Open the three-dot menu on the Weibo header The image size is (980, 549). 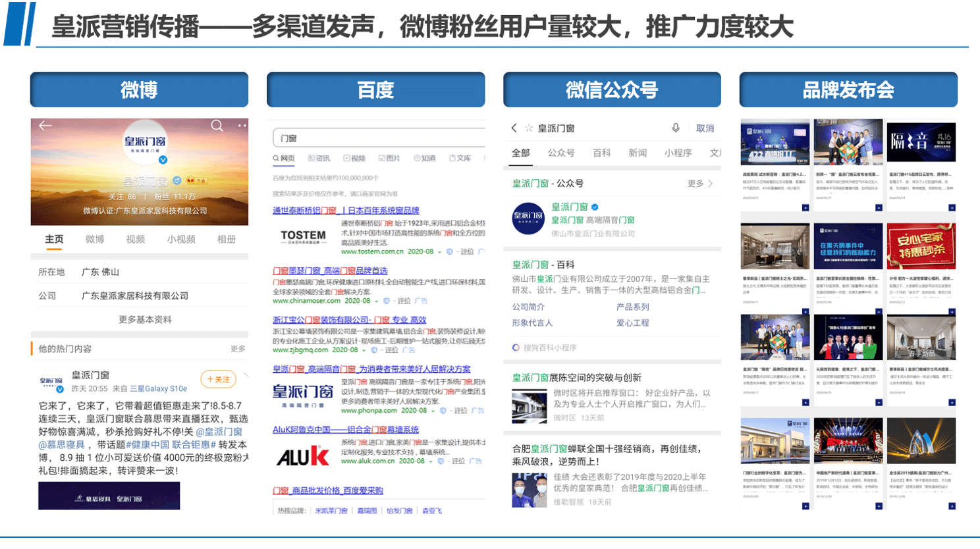point(242,126)
